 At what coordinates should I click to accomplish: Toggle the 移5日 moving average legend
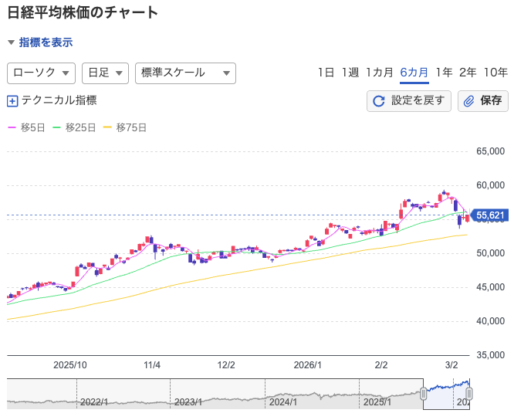[26, 127]
